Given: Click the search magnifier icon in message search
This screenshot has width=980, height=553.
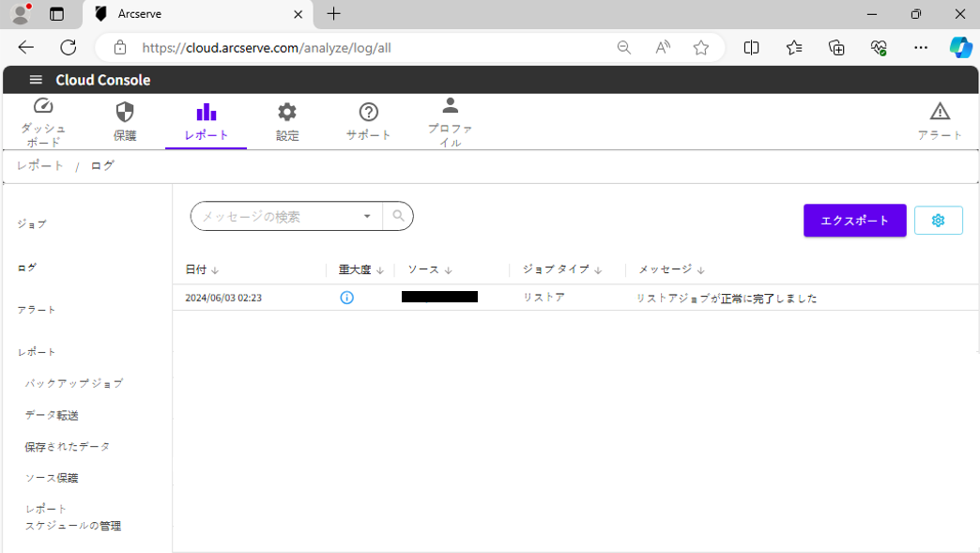Looking at the screenshot, I should (x=398, y=216).
